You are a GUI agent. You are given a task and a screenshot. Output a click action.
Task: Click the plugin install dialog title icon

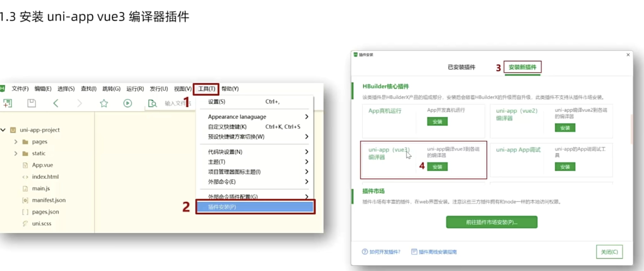pyautogui.click(x=356, y=55)
